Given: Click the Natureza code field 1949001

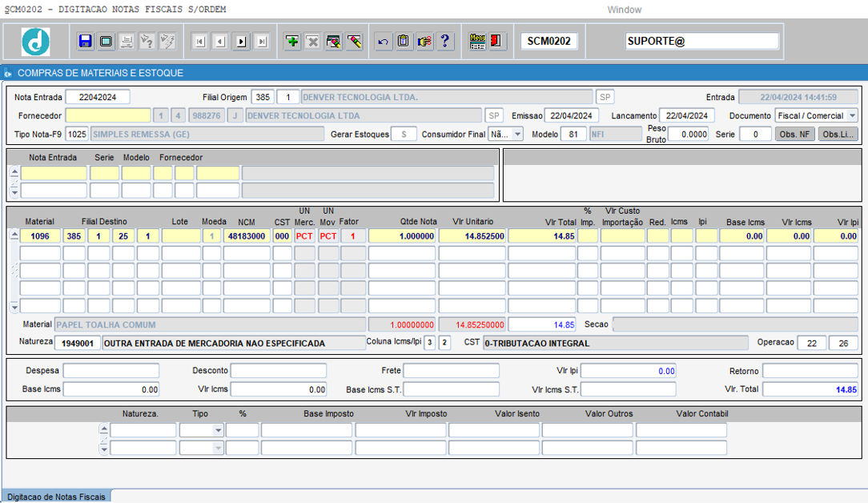Looking at the screenshot, I should [78, 344].
